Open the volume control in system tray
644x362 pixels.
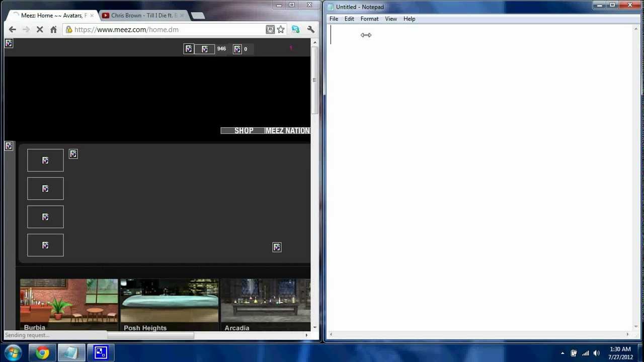597,353
